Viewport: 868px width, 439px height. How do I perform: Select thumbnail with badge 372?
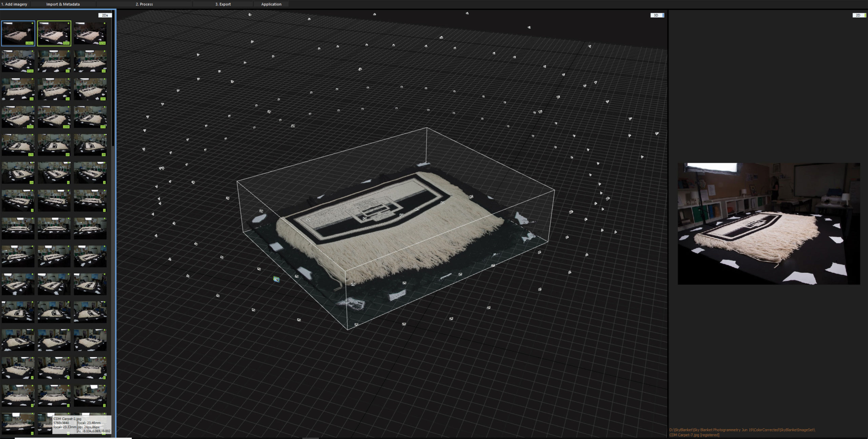tap(90, 117)
